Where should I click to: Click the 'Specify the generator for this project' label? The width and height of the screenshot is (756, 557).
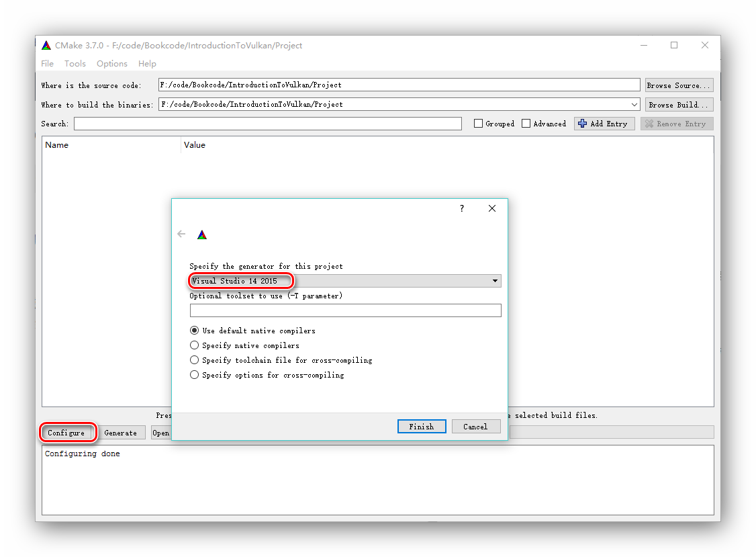[266, 267]
